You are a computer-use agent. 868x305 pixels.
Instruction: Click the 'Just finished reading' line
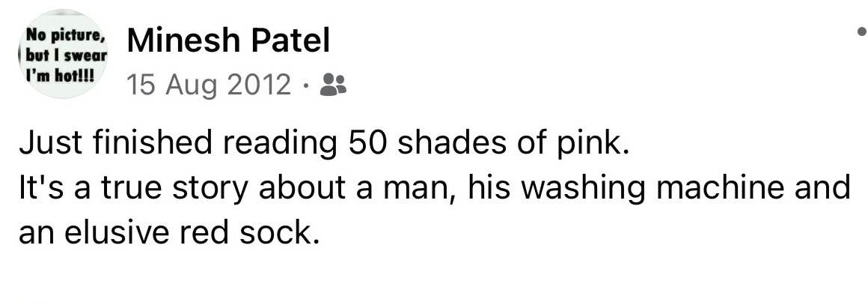click(x=325, y=143)
